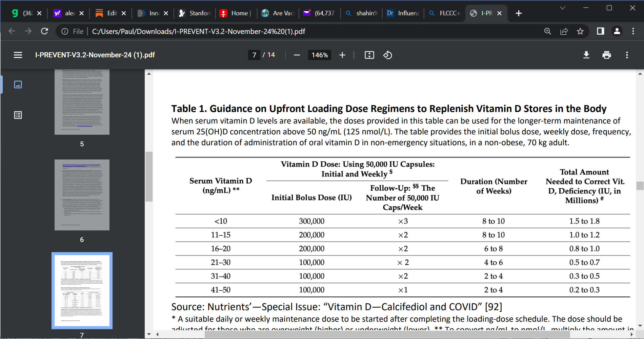This screenshot has width=644, height=339.
Task: Open page 6 thumbnail
Action: [x=82, y=195]
